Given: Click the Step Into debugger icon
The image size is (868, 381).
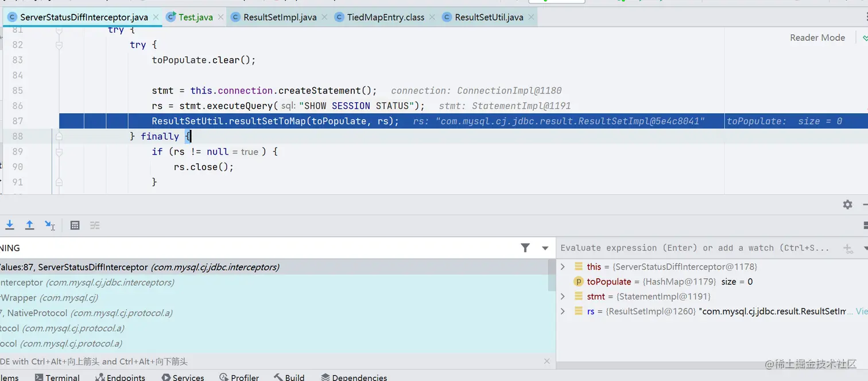Looking at the screenshot, I should (x=10, y=225).
